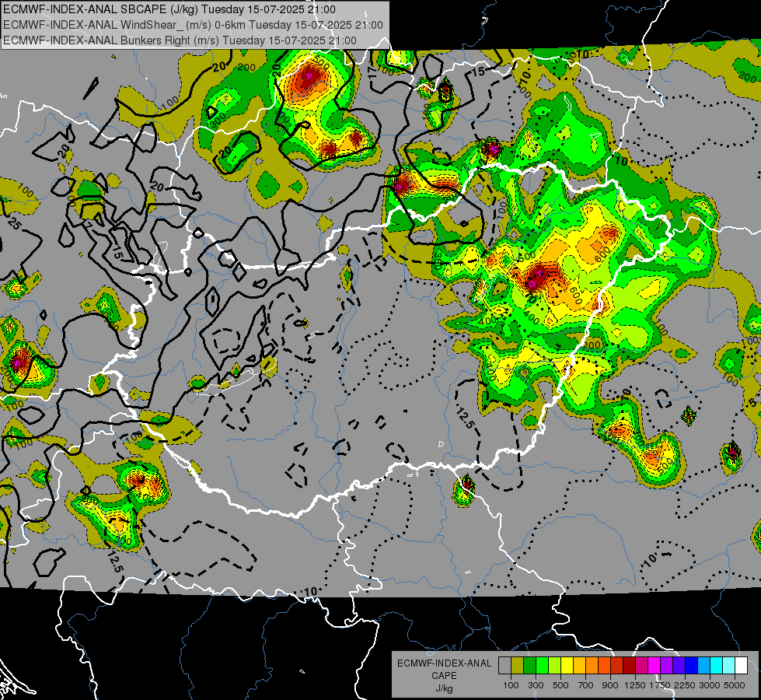Viewport: 761px width, 700px height.
Task: Click the white legend swatch above 5000
Action: pos(741,665)
